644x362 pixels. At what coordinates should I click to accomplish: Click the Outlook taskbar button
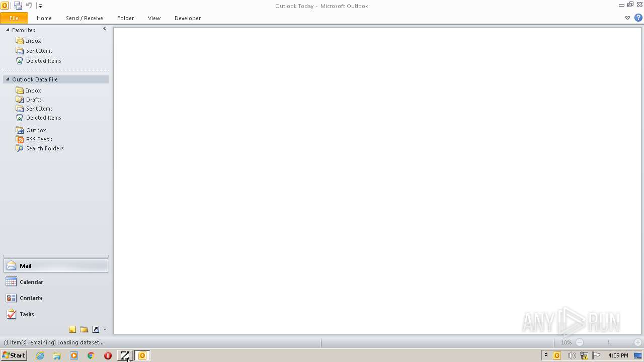tap(142, 355)
